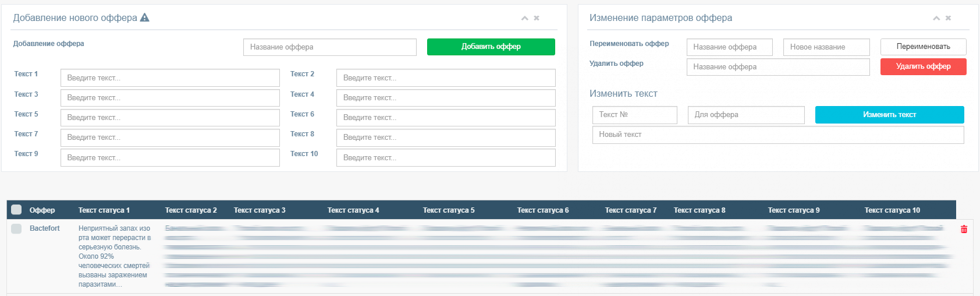
Task: Collapse the 'Добавление нового оффера' panel
Action: click(x=524, y=18)
